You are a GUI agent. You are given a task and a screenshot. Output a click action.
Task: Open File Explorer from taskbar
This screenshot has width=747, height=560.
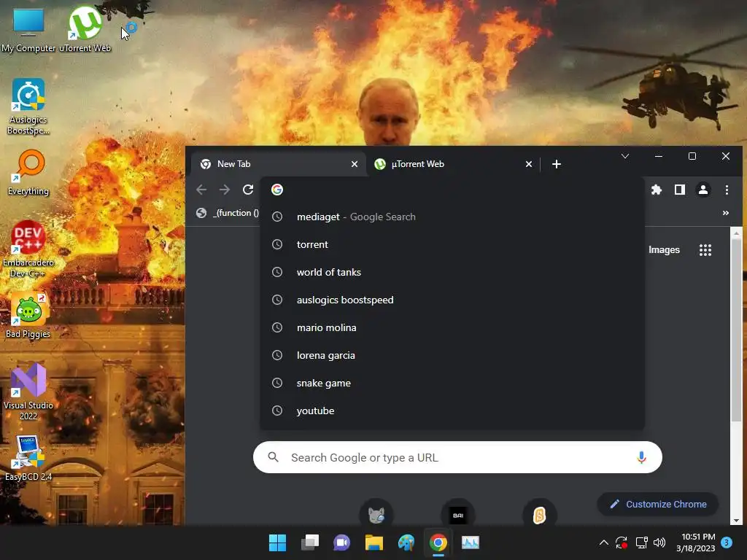pyautogui.click(x=374, y=542)
